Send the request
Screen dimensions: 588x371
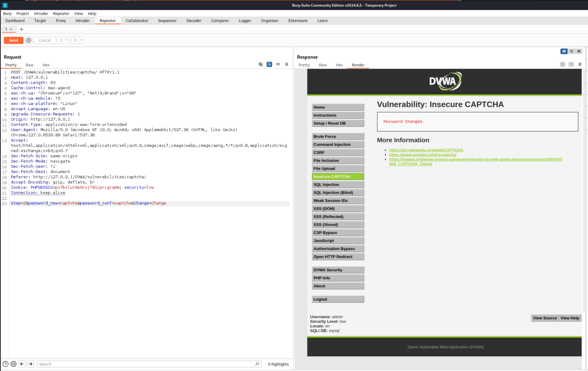14,40
